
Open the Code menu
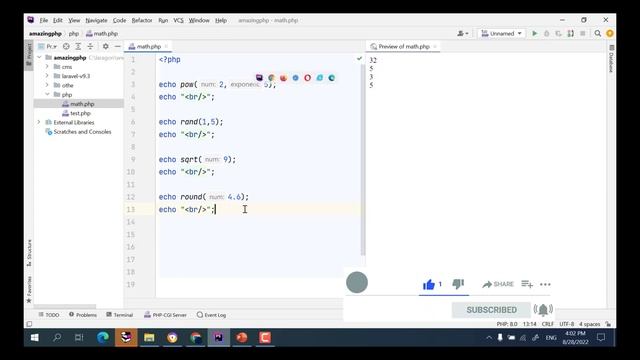[x=120, y=20]
